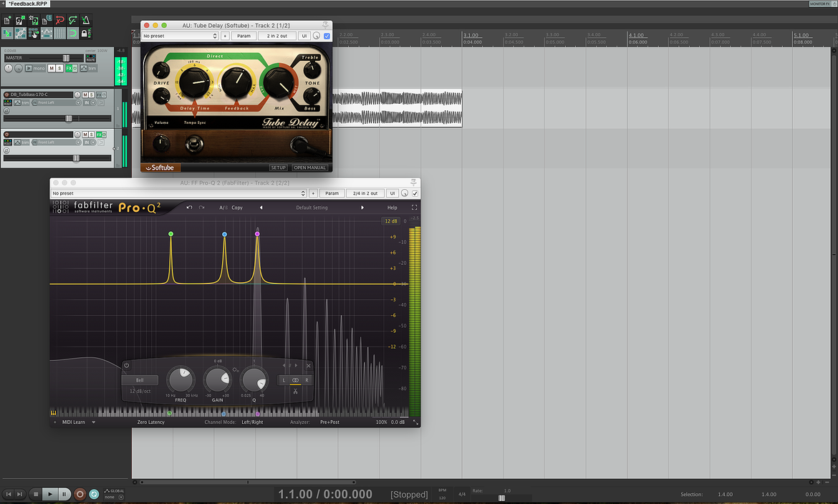The image size is (838, 504).
Task: Click the Record transport button
Action: 80,494
